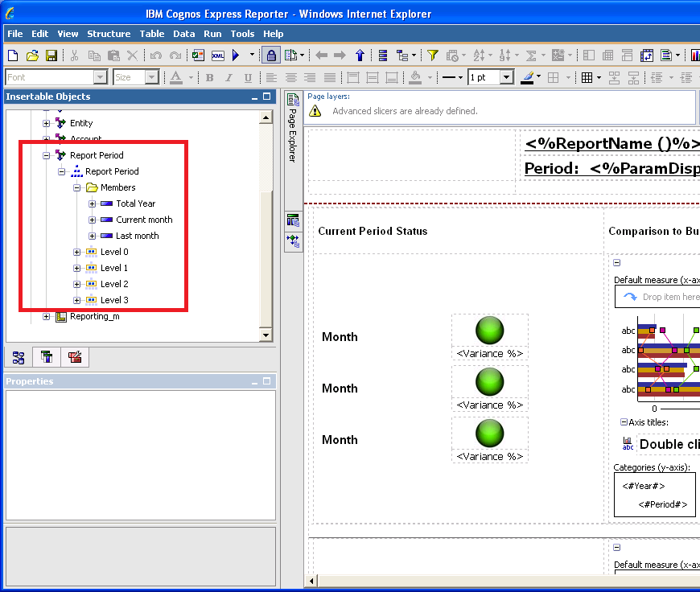Expand the Reporting_m node
Screen dimensions: 700x592
coord(46,317)
